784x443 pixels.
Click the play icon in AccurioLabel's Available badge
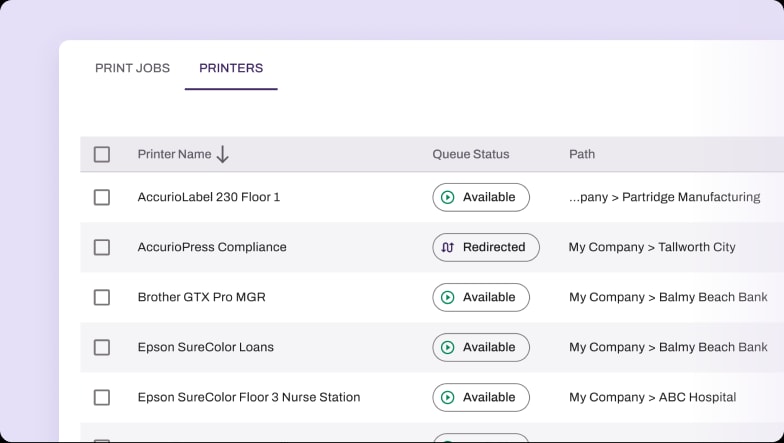448,197
